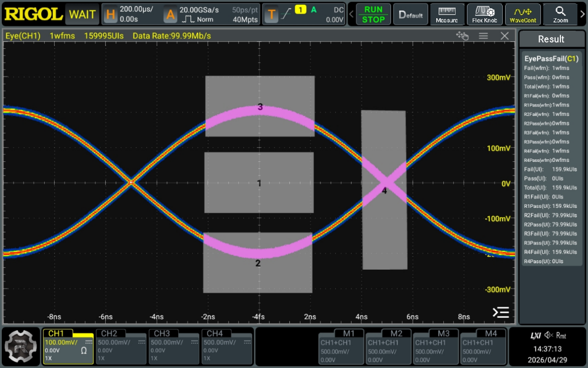
Task: Click the sound speaker status icon
Action: coord(549,336)
